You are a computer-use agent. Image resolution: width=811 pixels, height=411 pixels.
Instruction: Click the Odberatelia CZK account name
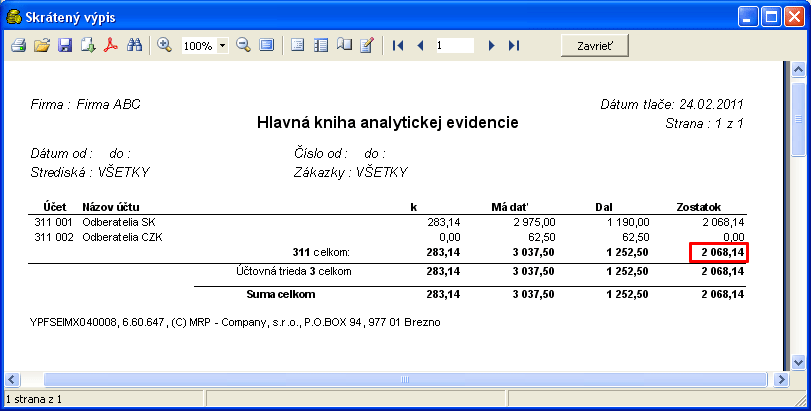coord(123,237)
